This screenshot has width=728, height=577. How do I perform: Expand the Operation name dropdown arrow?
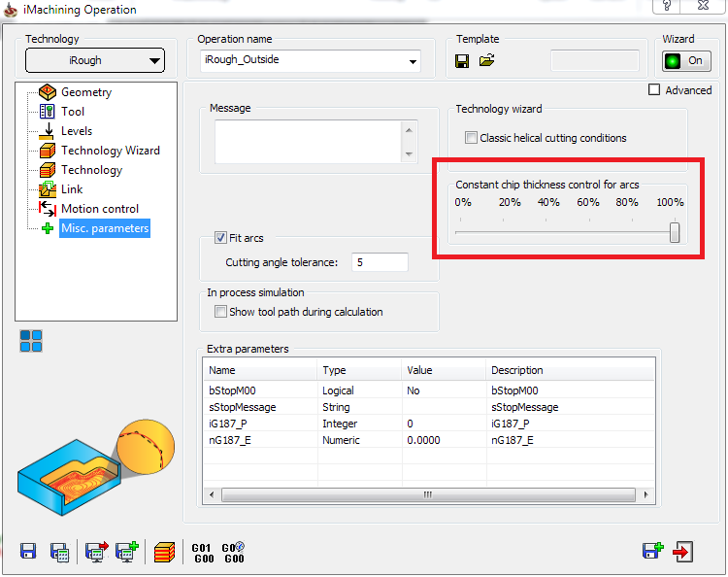point(413,61)
